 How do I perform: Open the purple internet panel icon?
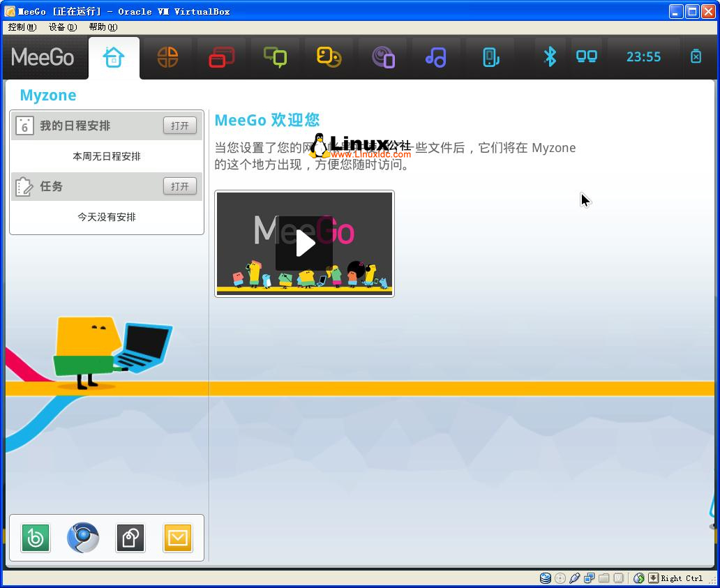pyautogui.click(x=382, y=57)
